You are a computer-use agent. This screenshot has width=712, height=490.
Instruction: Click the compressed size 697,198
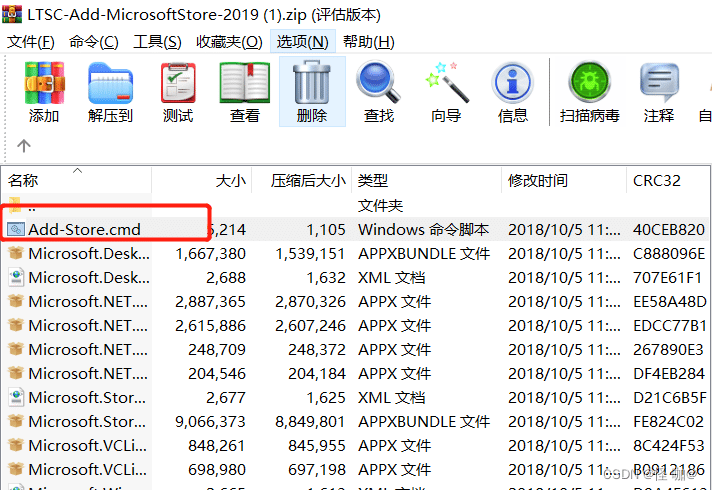coord(317,470)
